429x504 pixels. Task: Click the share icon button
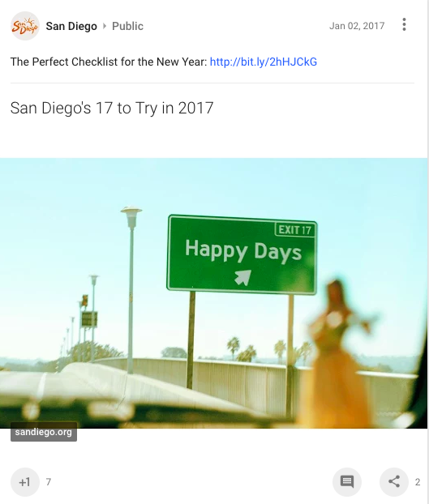(x=394, y=482)
